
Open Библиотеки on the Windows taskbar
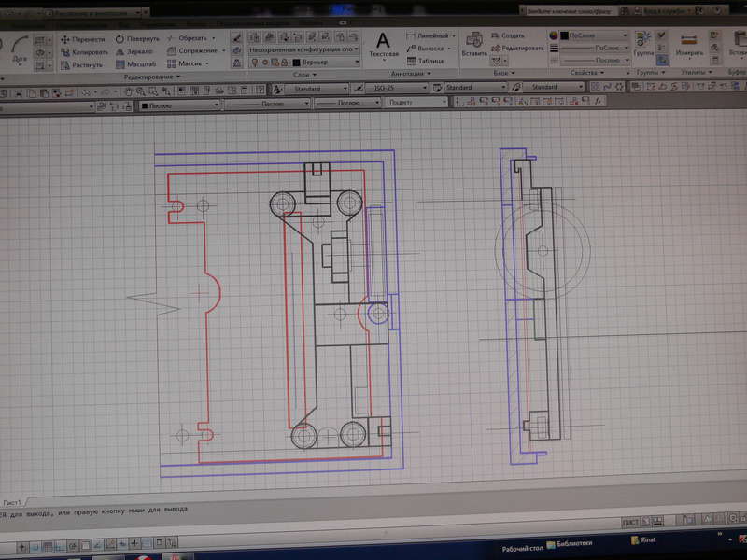(570, 544)
